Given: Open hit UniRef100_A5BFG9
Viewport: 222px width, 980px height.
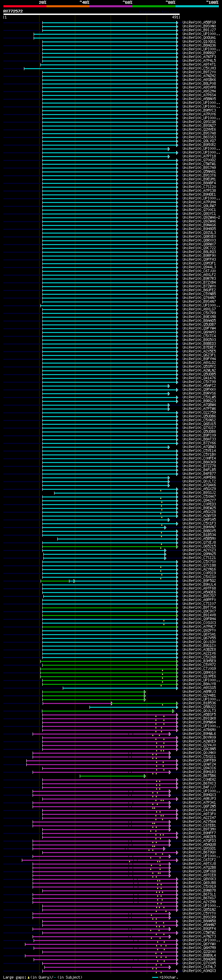Looking at the screenshot, I should point(199,23).
